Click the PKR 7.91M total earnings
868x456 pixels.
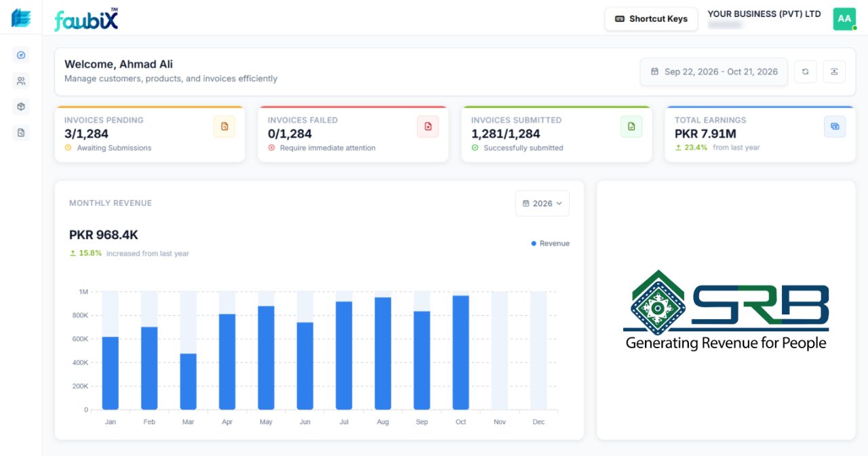point(705,134)
